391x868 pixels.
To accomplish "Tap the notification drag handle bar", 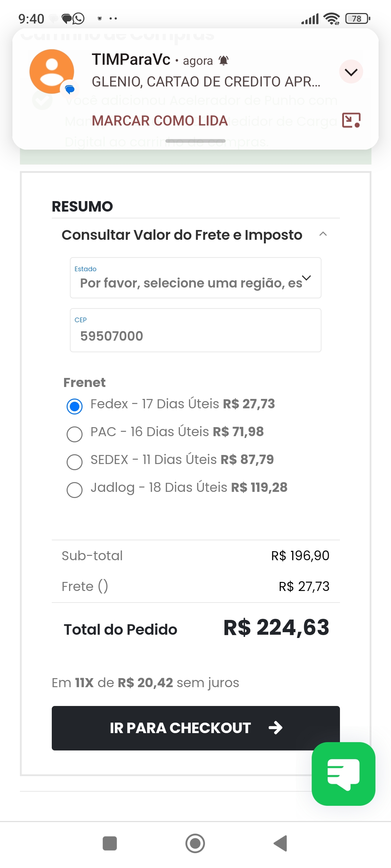I will click(195, 141).
